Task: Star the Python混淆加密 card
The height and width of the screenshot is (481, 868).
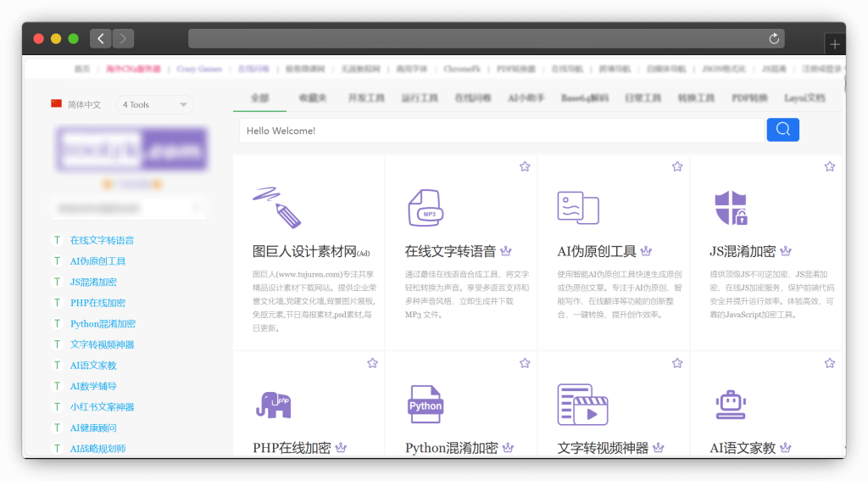Action: click(x=525, y=364)
